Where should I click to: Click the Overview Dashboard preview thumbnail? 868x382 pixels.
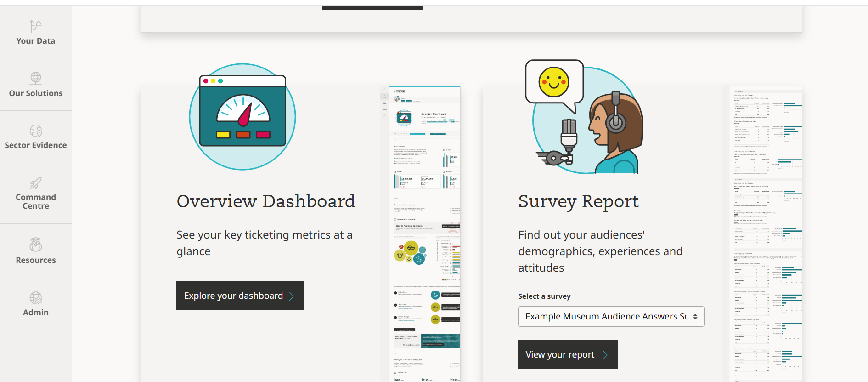pyautogui.click(x=420, y=234)
